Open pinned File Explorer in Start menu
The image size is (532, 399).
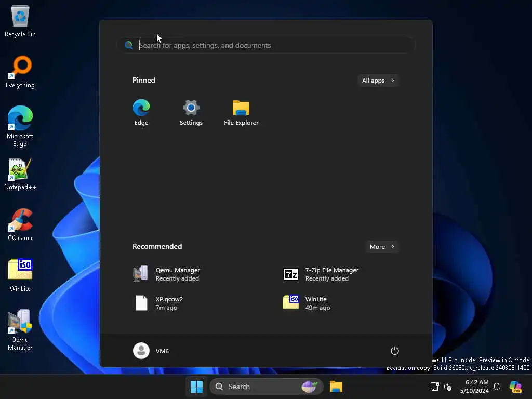click(x=241, y=113)
